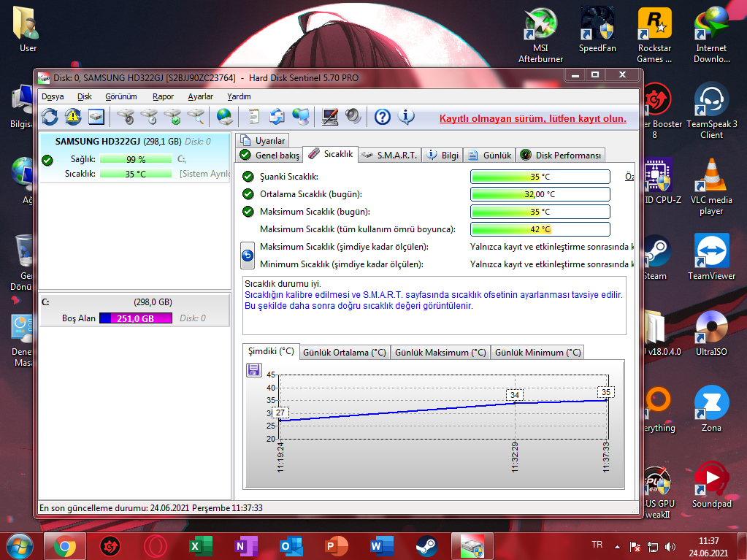
Task: Click the Şuanki Sıcaklık 35 °C bar
Action: [540, 177]
